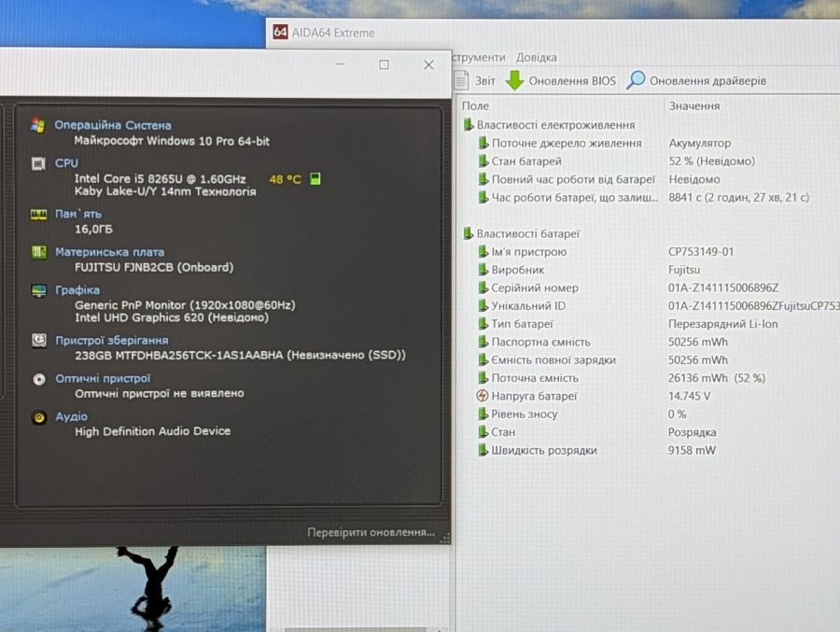Open the Пам'ять section heading
This screenshot has height=632, width=840.
click(x=78, y=214)
